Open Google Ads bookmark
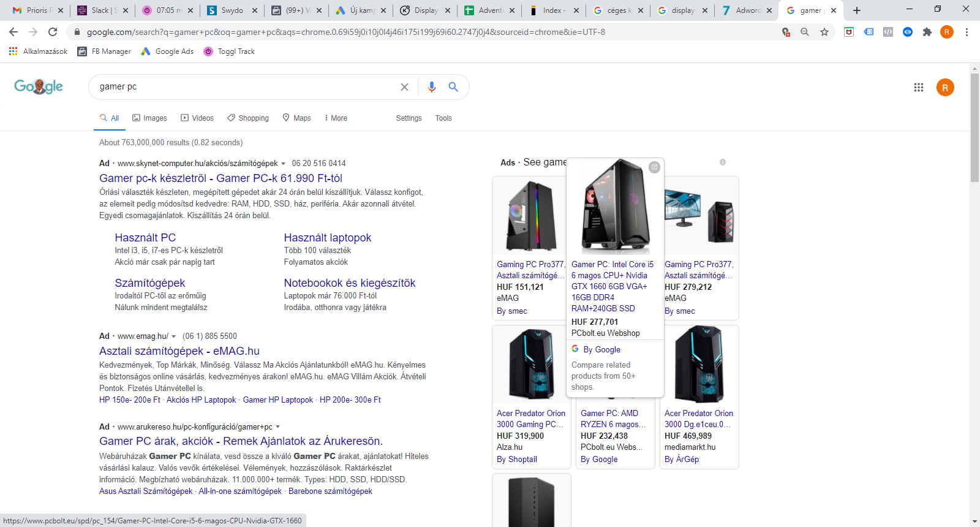The height and width of the screenshot is (527, 980). [x=167, y=51]
